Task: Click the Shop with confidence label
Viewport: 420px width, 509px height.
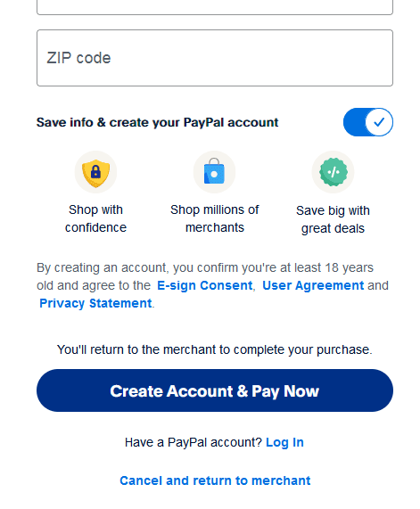Action: tap(95, 218)
